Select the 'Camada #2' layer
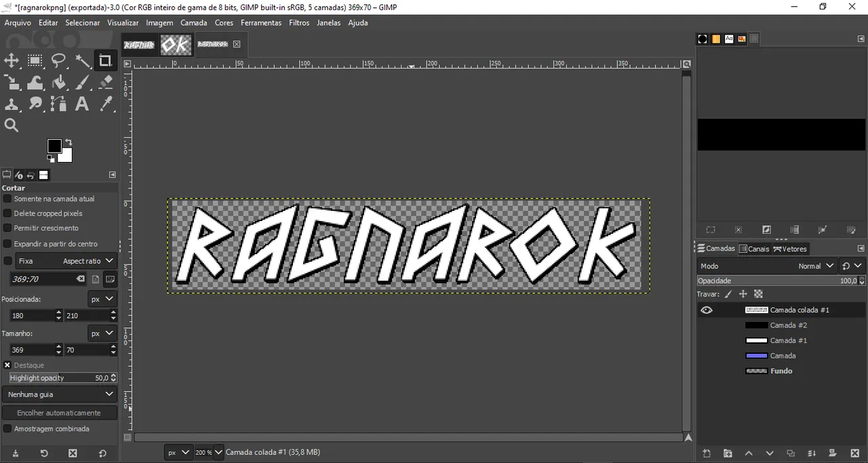Screen dimensions: 868x463 782,325
